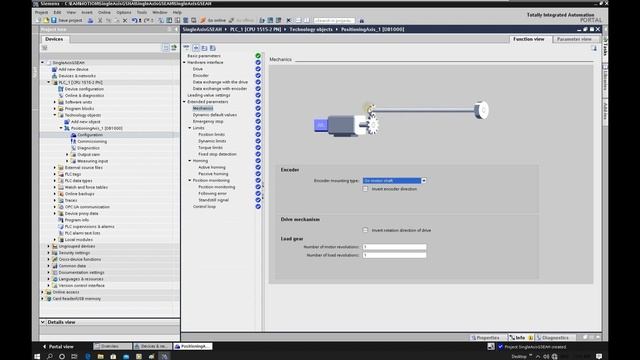Open Diagnostics under PositioningAxis_1

(88, 148)
